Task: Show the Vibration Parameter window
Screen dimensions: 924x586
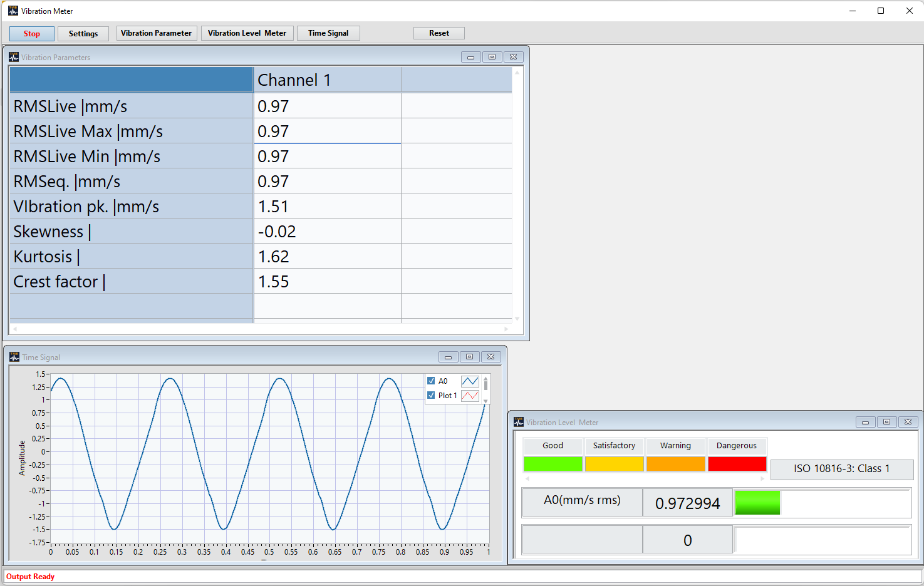Action: click(x=157, y=33)
